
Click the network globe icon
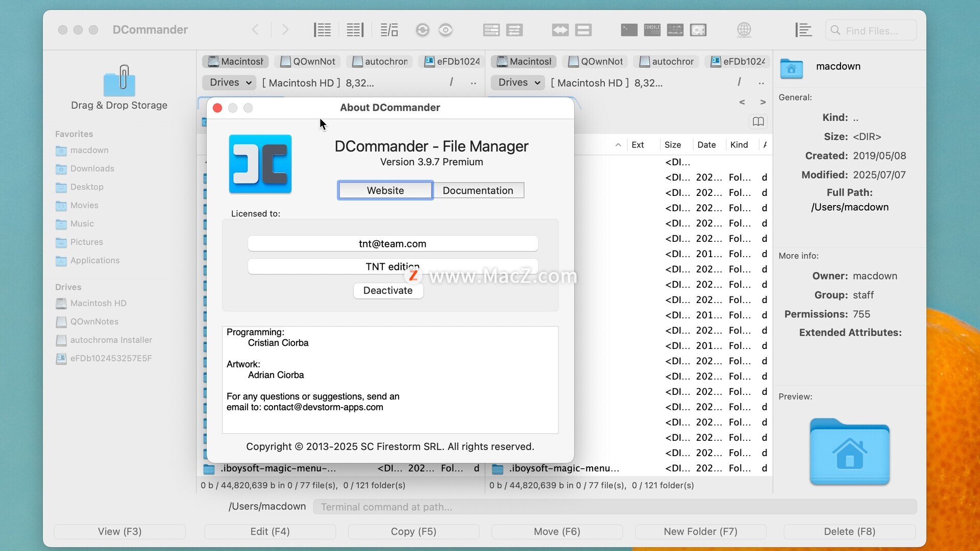[x=744, y=30]
